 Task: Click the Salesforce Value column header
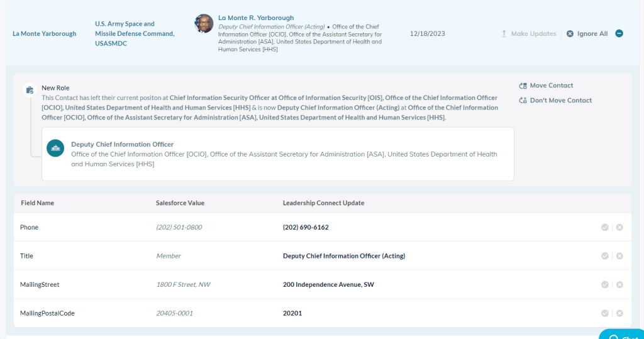point(180,203)
